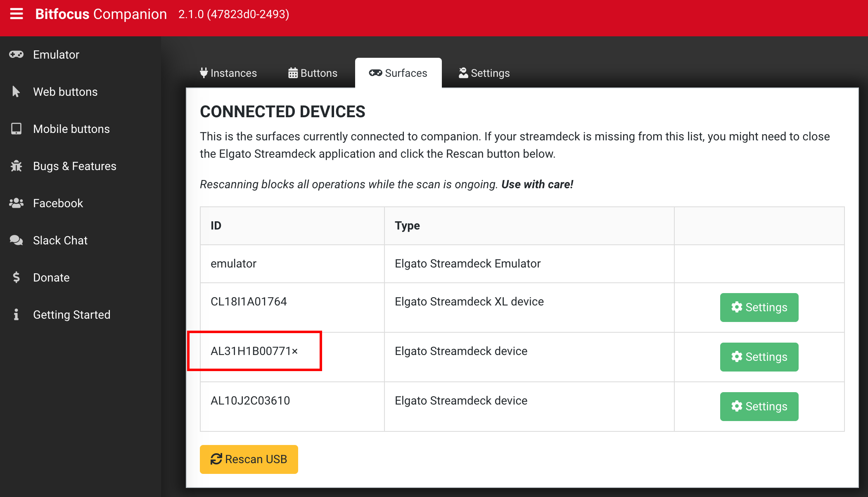
Task: Click the Bitfocus Companion title
Action: [101, 14]
